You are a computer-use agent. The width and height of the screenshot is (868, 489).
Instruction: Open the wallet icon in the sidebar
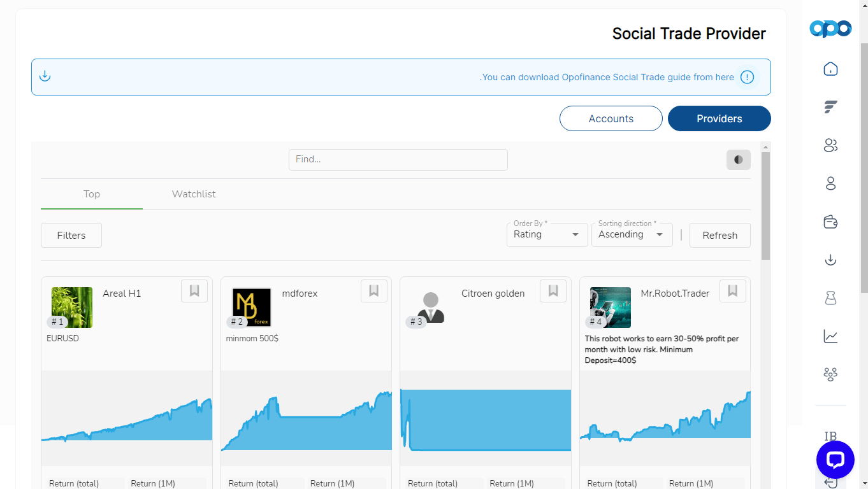(x=830, y=222)
